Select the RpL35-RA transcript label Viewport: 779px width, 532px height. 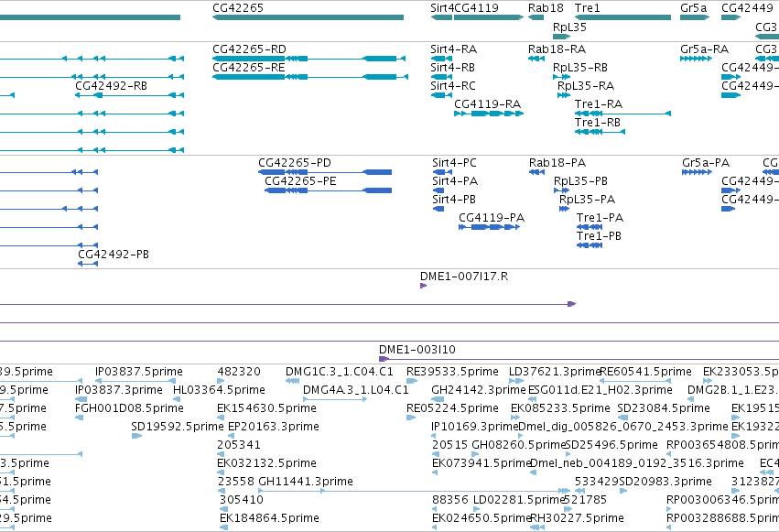pos(586,86)
